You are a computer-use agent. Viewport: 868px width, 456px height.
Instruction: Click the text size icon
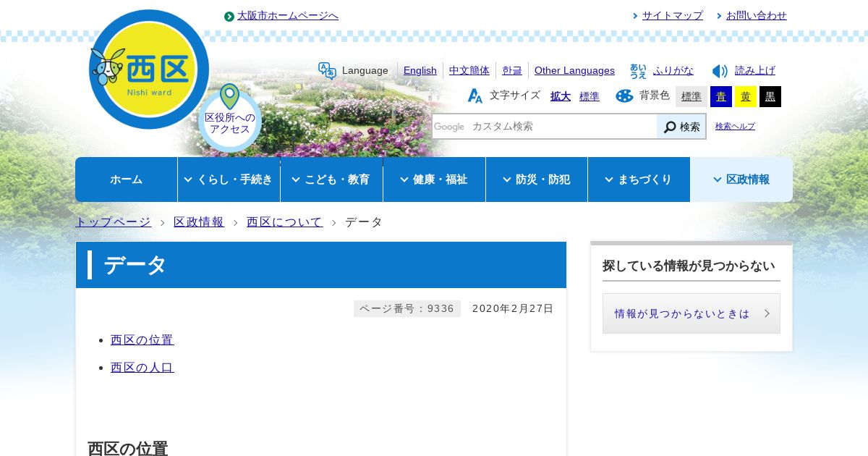point(475,96)
